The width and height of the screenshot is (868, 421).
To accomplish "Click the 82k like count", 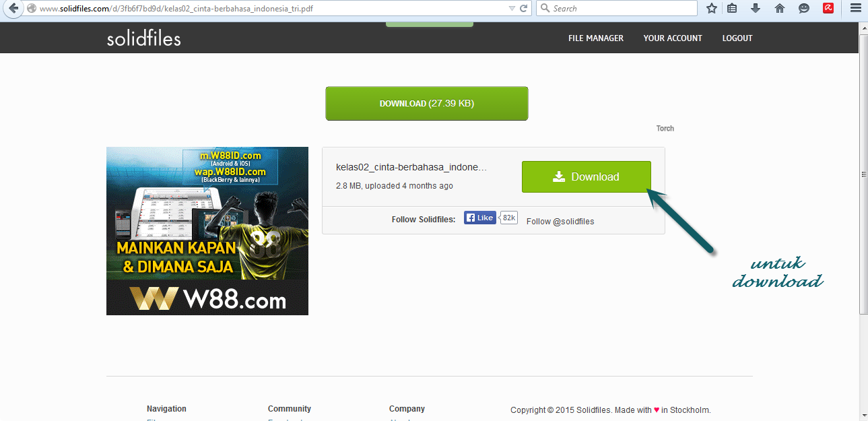I will (x=509, y=218).
